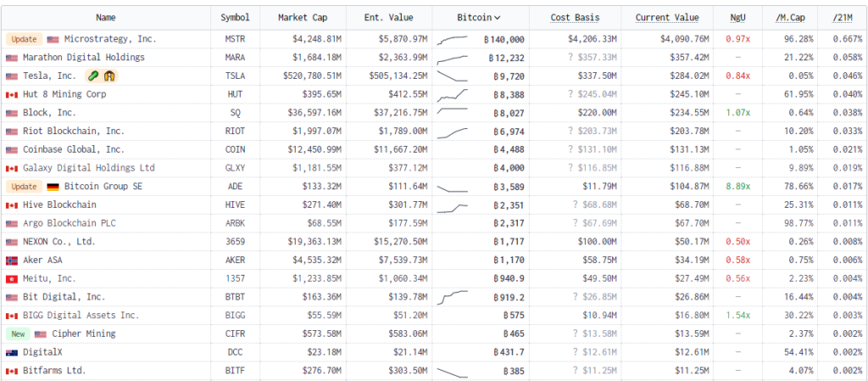The width and height of the screenshot is (868, 381).
Task: Click the Australian flag beside DigitalX
Action: pos(11,353)
